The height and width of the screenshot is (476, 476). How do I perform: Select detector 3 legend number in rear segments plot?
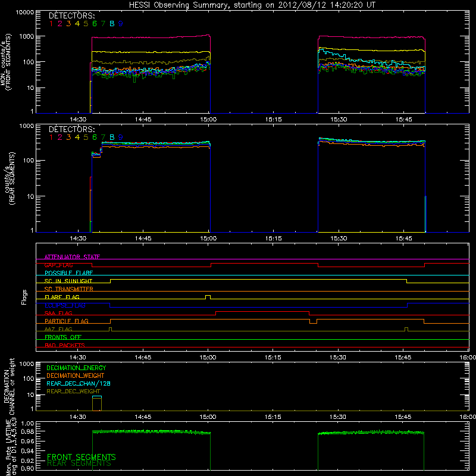68,137
